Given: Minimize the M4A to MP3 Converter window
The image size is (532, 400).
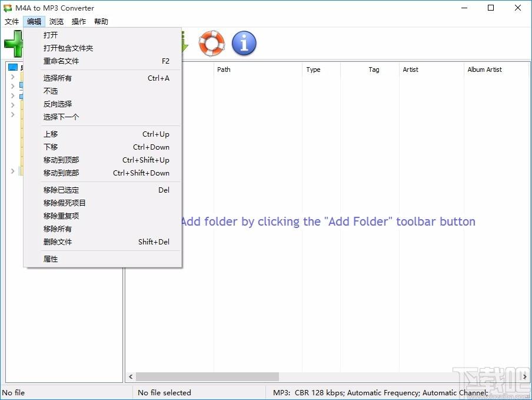Looking at the screenshot, I should [464, 8].
